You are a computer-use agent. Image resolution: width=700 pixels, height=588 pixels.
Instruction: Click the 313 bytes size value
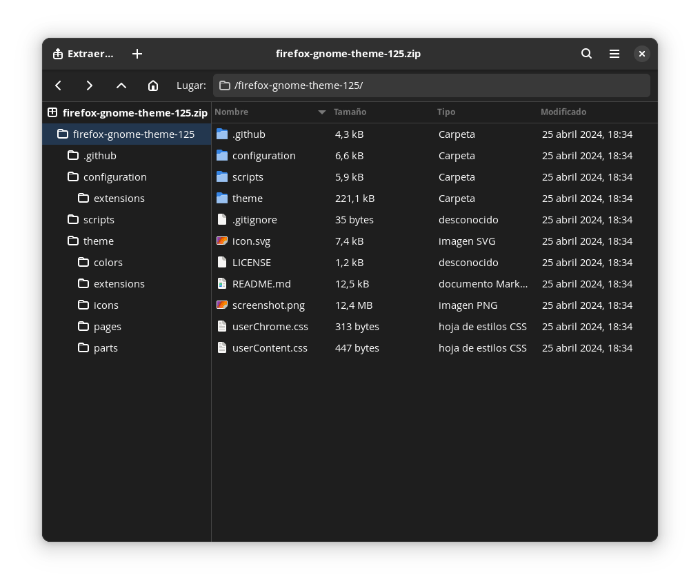(357, 327)
